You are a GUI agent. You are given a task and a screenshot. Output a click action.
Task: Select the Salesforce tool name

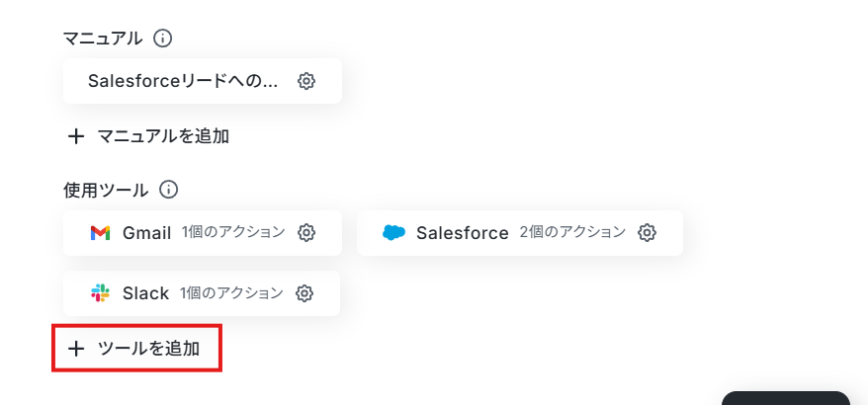[463, 233]
